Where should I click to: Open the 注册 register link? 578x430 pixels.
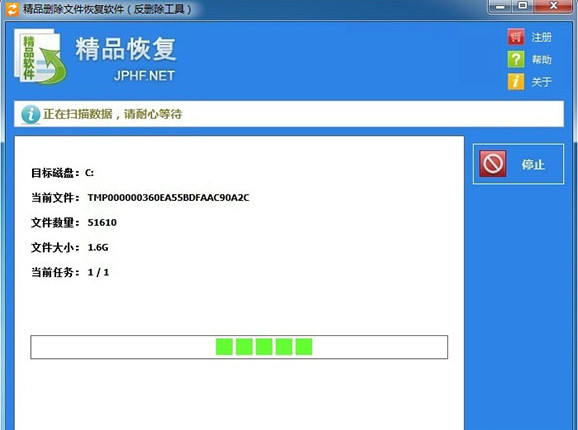point(541,37)
